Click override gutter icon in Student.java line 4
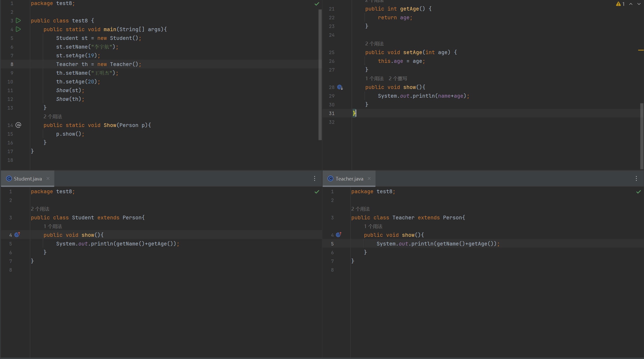Image resolution: width=644 pixels, height=359 pixels. point(17,235)
